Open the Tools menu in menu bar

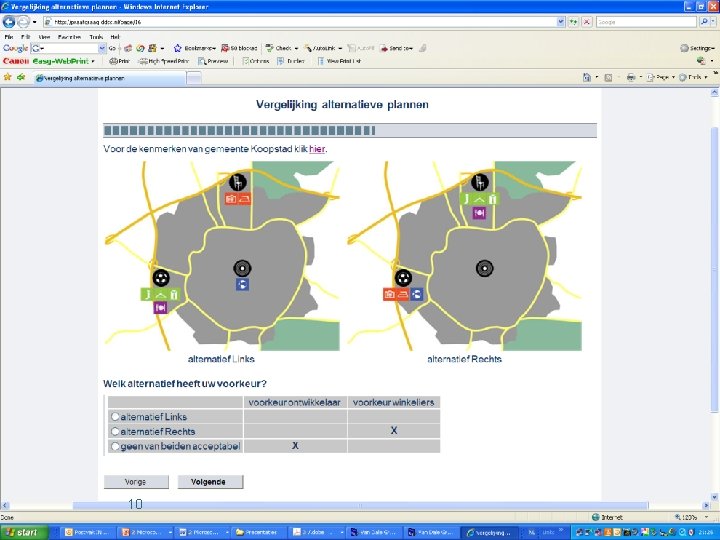point(96,37)
